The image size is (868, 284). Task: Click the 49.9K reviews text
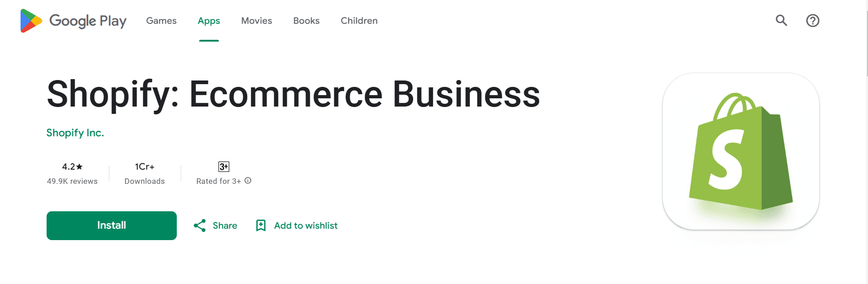[x=72, y=181]
